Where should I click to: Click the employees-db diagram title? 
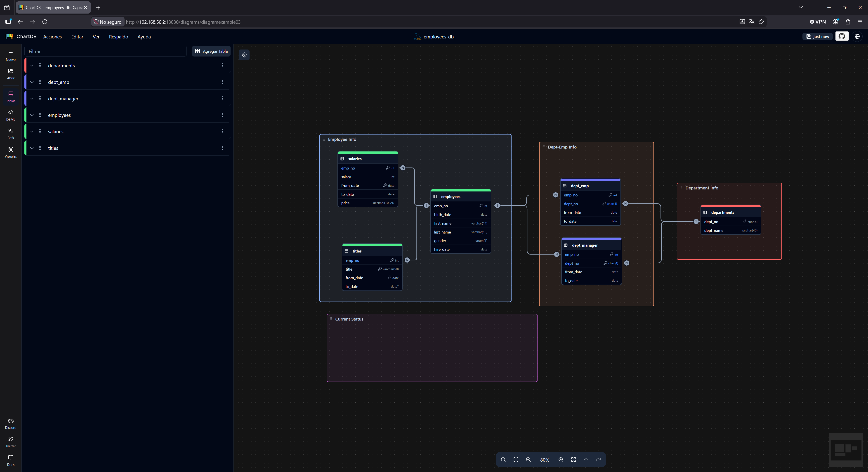(x=438, y=37)
